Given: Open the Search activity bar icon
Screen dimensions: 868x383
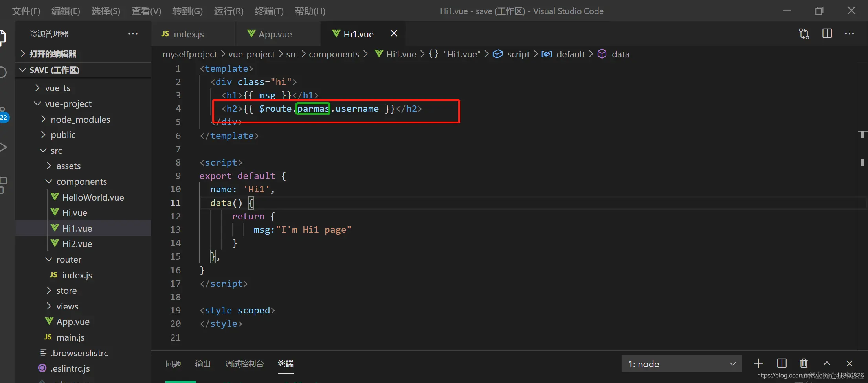Looking at the screenshot, I should [3, 72].
